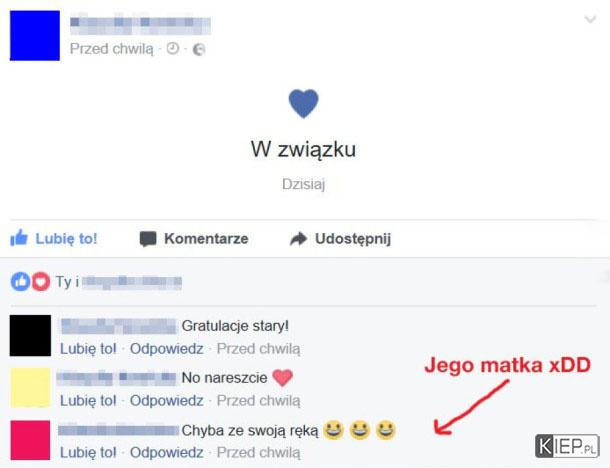Click the globe privacy icon under poster name

[199, 49]
